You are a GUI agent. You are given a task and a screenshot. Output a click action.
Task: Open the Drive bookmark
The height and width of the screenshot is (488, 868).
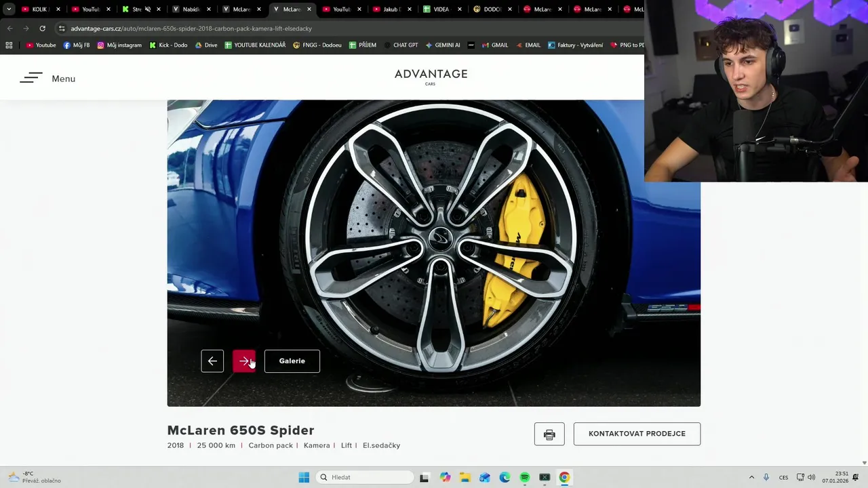click(x=206, y=45)
